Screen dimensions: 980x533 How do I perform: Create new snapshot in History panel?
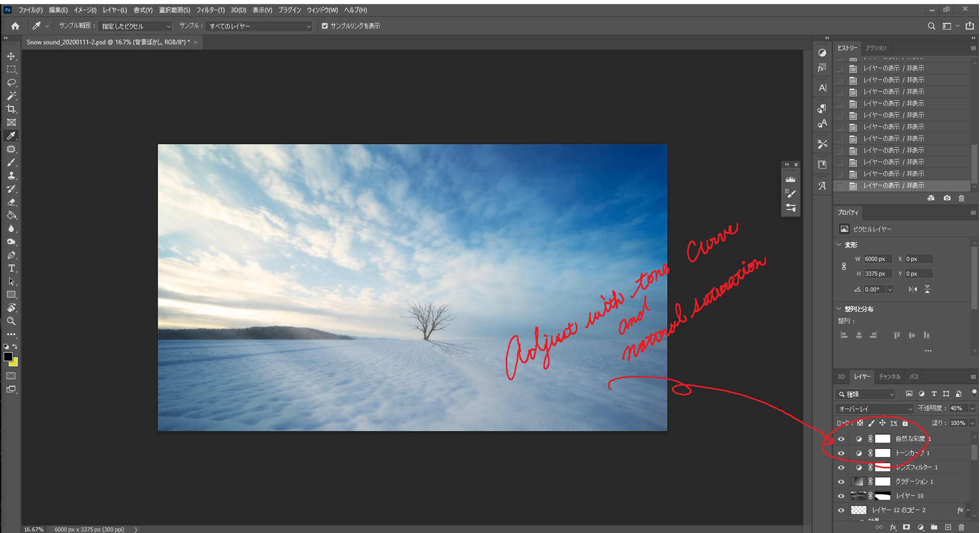[947, 198]
